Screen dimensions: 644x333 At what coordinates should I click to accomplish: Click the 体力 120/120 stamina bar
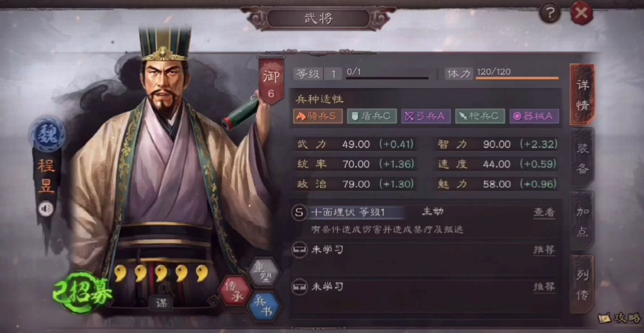tap(502, 73)
